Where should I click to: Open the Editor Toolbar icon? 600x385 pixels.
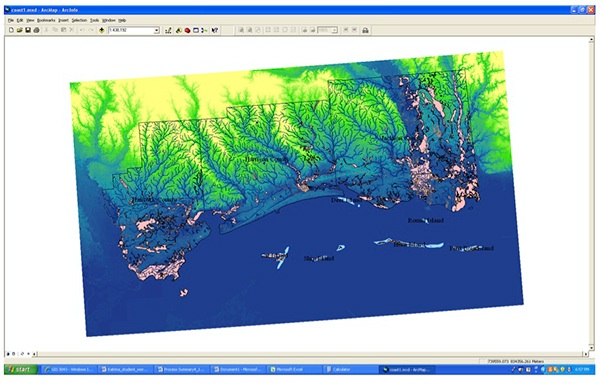tap(168, 30)
